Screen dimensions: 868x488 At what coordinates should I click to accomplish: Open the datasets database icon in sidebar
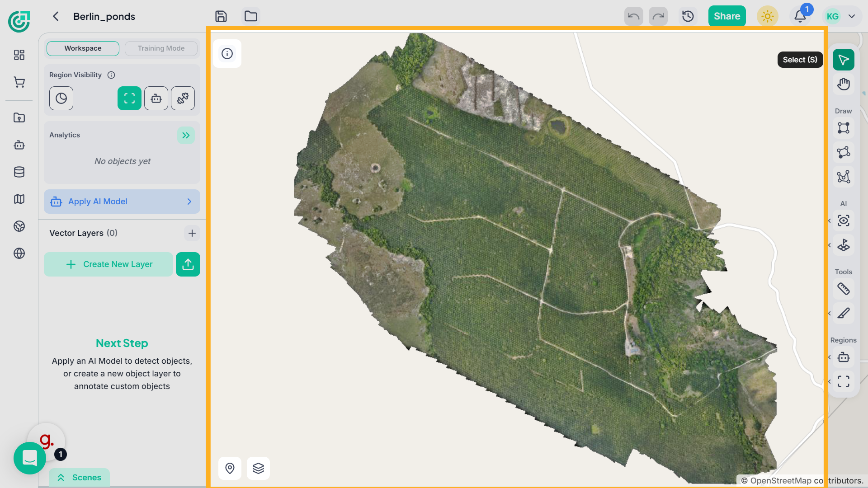(x=19, y=172)
